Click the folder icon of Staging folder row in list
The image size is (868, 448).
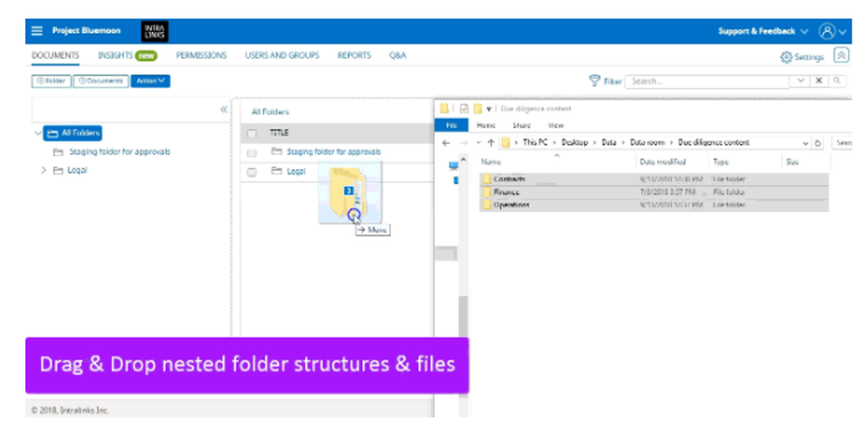277,152
